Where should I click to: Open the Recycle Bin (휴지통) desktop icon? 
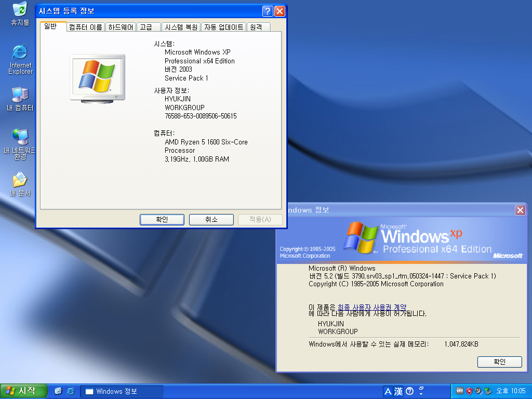click(20, 14)
